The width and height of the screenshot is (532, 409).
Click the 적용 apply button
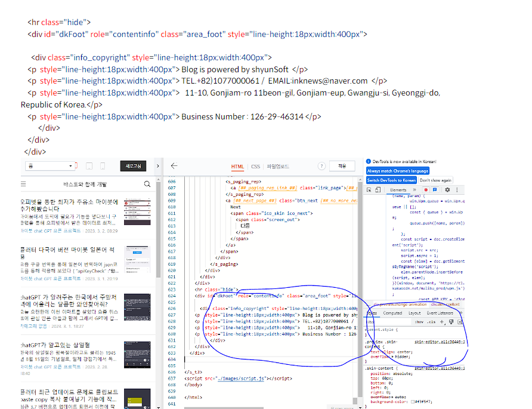click(342, 166)
